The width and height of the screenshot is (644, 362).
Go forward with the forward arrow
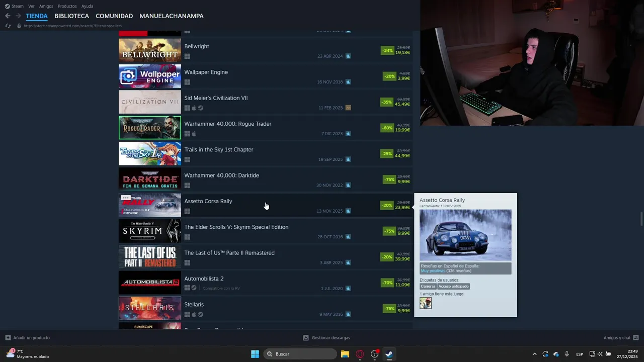(x=18, y=16)
